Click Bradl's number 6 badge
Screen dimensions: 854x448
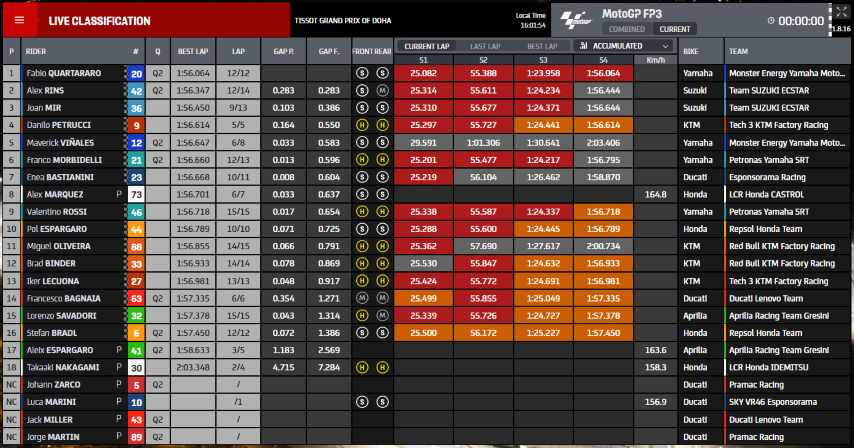point(136,333)
